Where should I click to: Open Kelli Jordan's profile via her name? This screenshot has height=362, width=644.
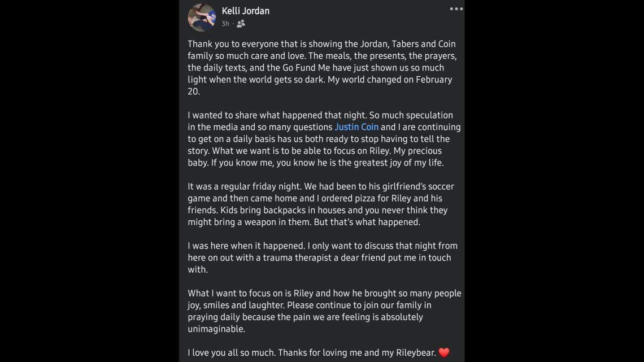[x=245, y=10]
